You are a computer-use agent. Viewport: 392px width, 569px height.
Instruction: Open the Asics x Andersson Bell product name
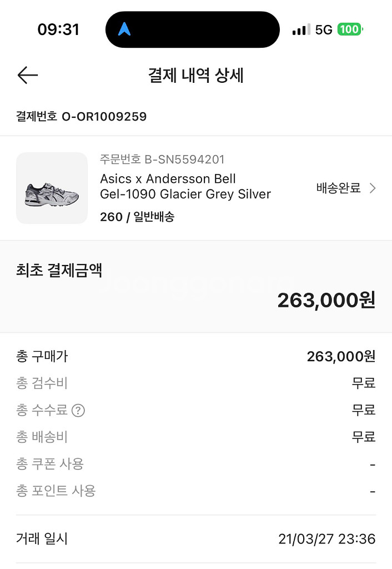pos(185,187)
